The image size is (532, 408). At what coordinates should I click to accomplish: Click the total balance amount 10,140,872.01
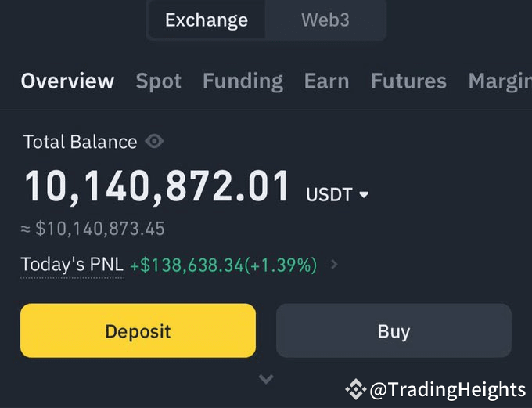pyautogui.click(x=157, y=187)
